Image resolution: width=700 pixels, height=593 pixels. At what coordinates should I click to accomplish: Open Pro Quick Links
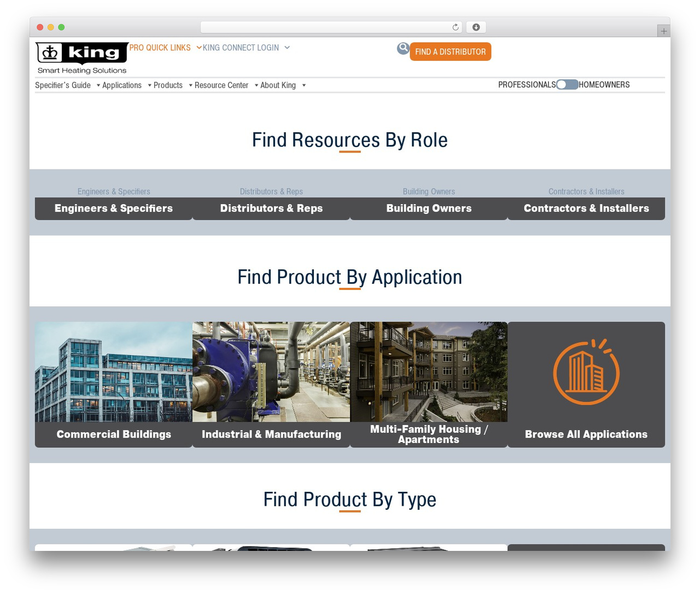(160, 48)
